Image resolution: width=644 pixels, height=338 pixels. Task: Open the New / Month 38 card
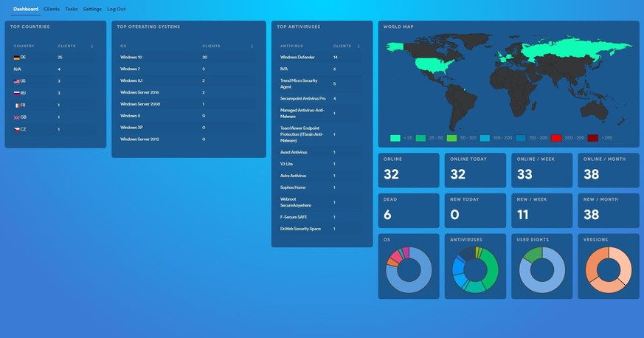(x=609, y=210)
